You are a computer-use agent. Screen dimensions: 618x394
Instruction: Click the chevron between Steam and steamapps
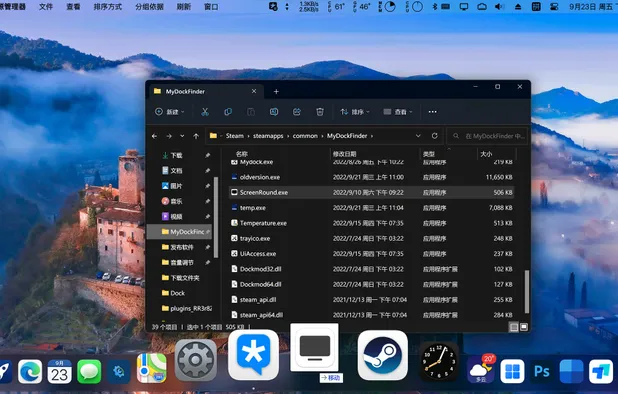point(248,136)
